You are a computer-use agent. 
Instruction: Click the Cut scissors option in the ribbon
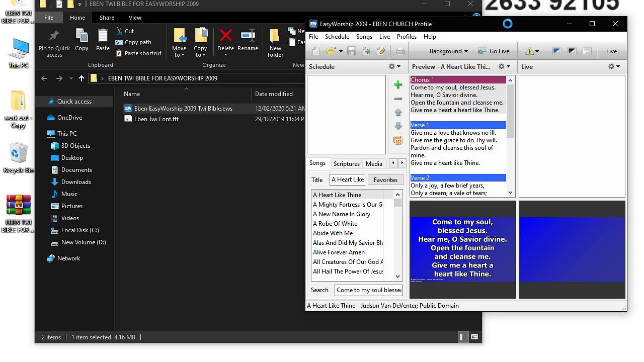pos(125,31)
